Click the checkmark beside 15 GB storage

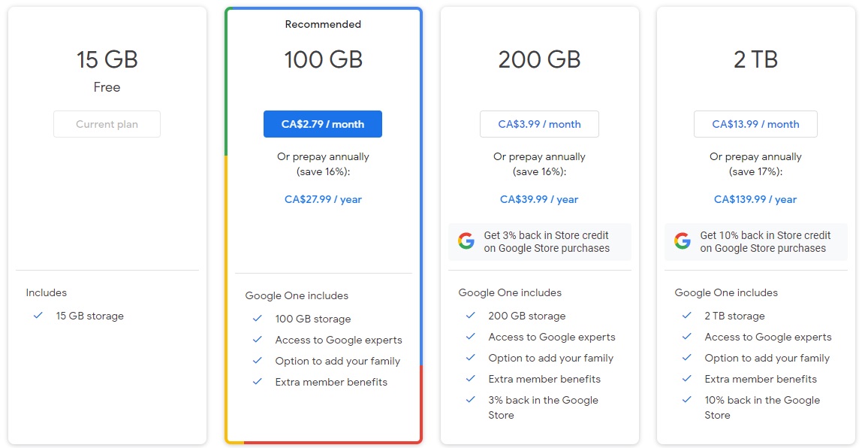point(38,316)
